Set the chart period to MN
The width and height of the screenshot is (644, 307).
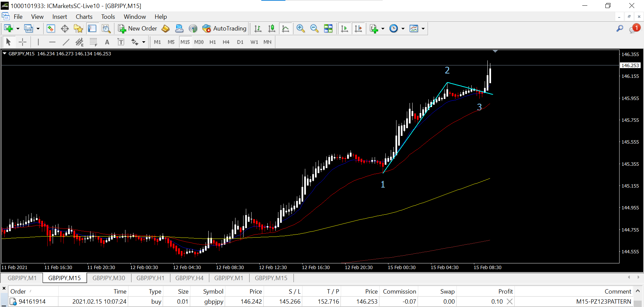coord(267,42)
